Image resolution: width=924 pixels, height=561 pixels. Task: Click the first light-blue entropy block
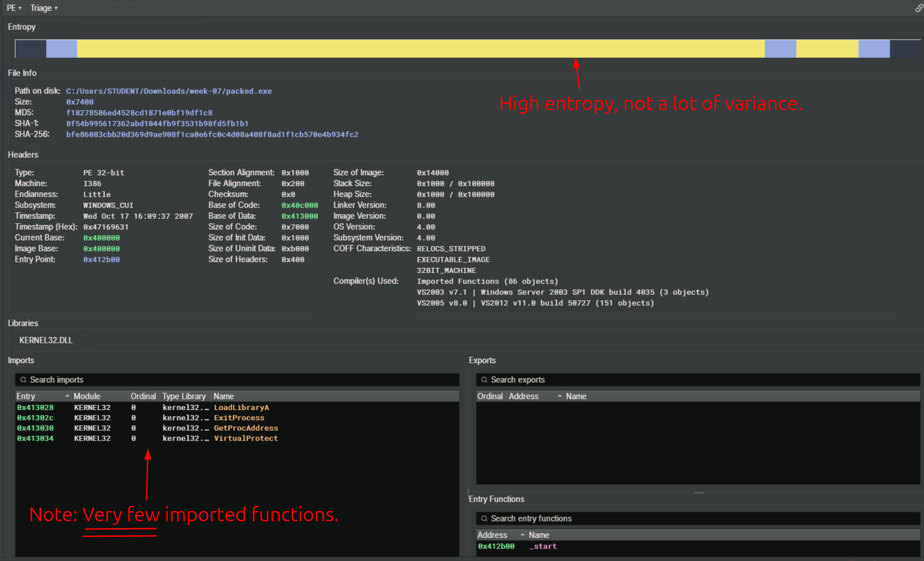[62, 48]
